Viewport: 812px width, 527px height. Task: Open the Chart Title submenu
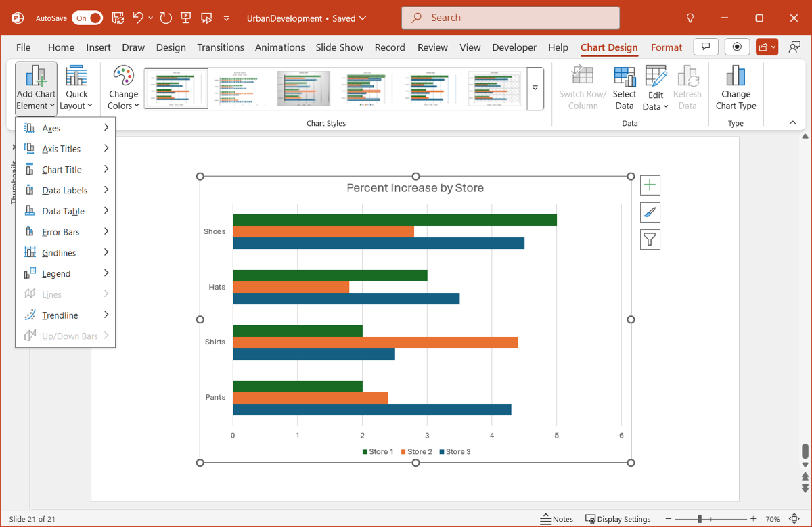(66, 170)
